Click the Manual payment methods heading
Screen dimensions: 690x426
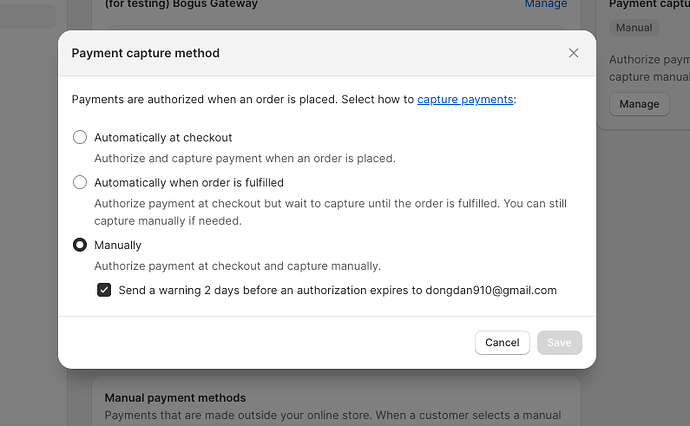(175, 398)
